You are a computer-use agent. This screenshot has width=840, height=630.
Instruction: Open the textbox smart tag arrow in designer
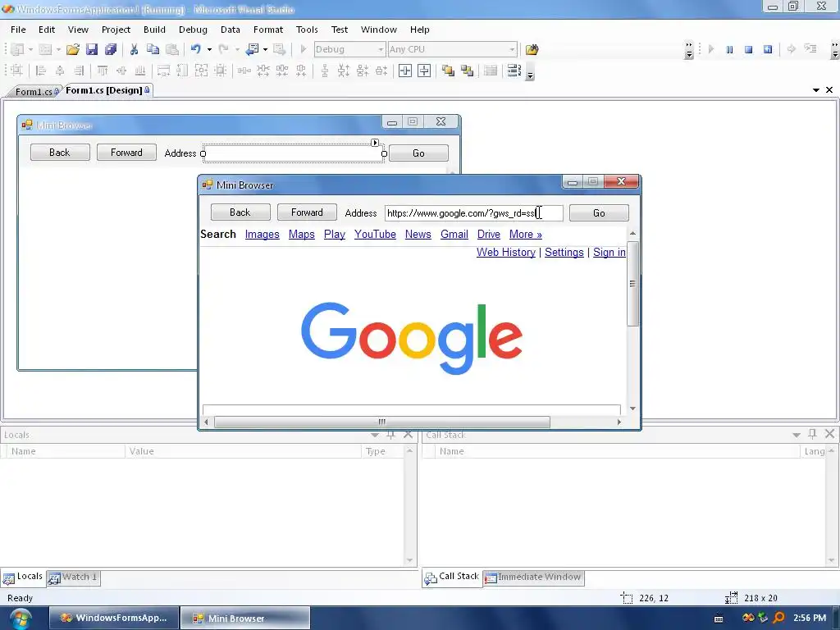pos(375,143)
